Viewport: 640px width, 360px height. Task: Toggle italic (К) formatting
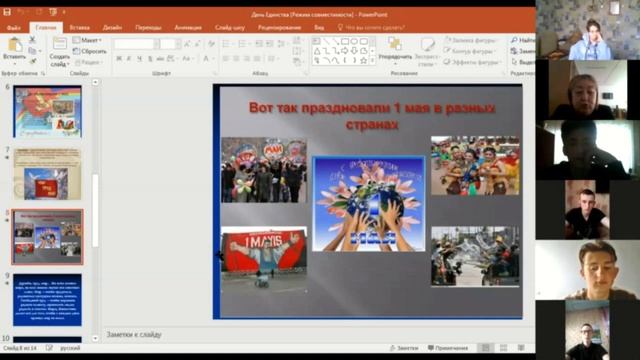[129, 59]
